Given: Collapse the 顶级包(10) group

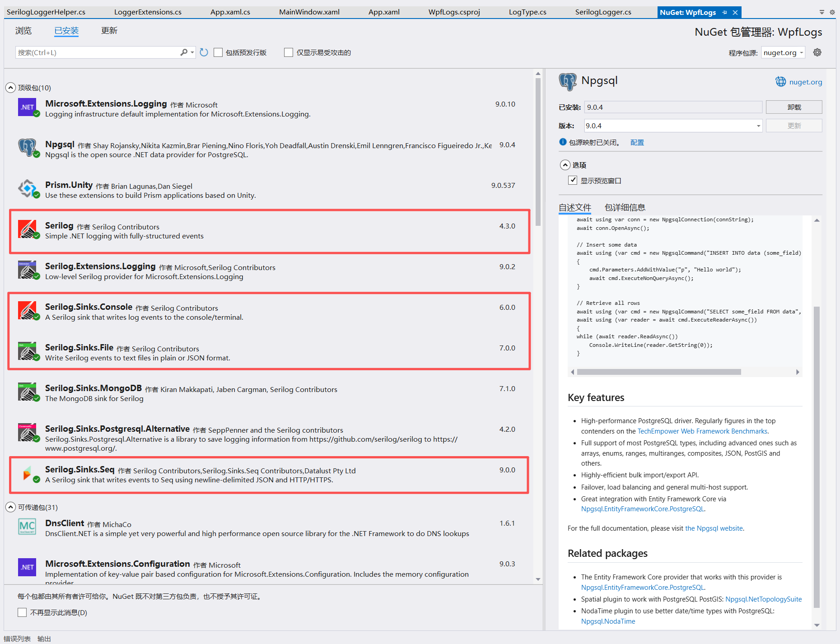Looking at the screenshot, I should tap(10, 88).
